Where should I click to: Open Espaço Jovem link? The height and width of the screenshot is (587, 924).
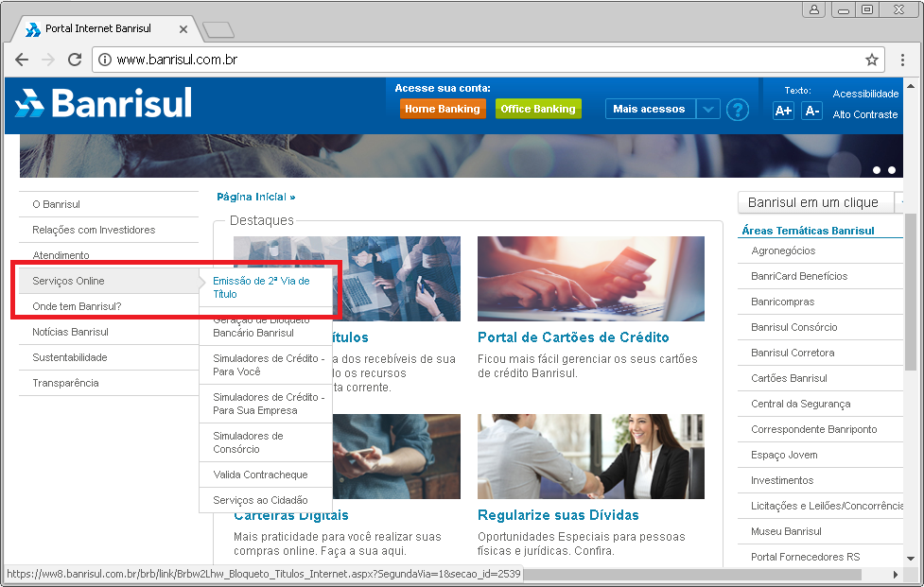[784, 455]
